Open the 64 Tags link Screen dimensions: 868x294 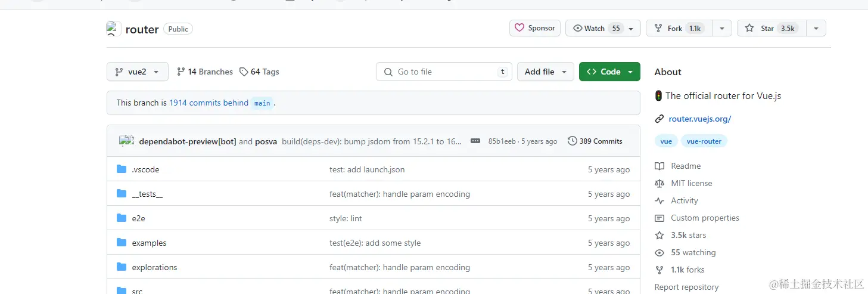(259, 72)
